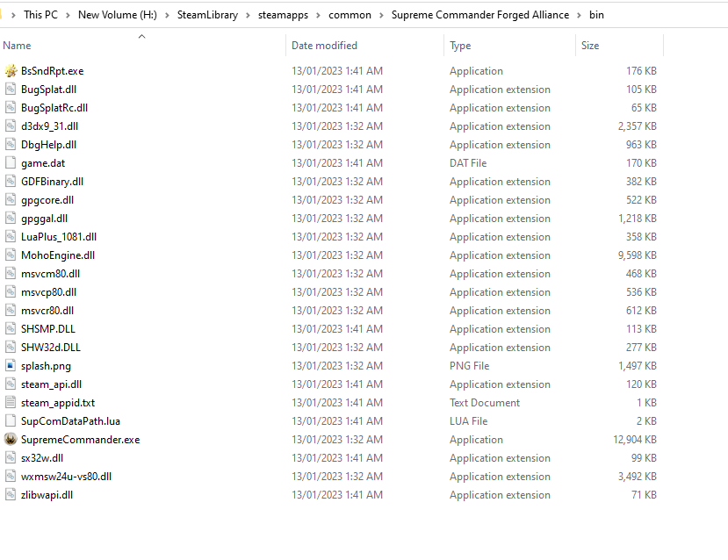728x560 pixels.
Task: Click the msvcr80.dll file icon
Action: (11, 311)
